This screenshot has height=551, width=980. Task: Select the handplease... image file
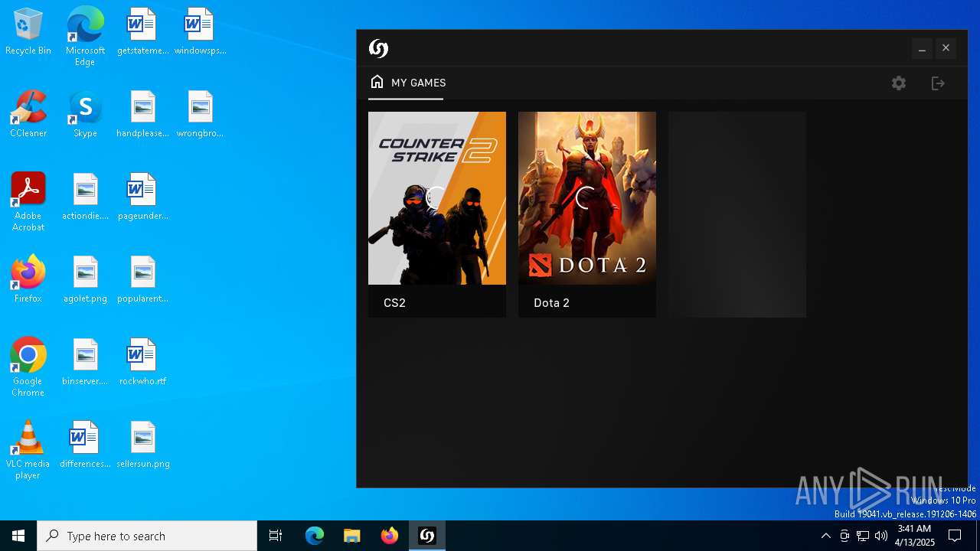(142, 114)
